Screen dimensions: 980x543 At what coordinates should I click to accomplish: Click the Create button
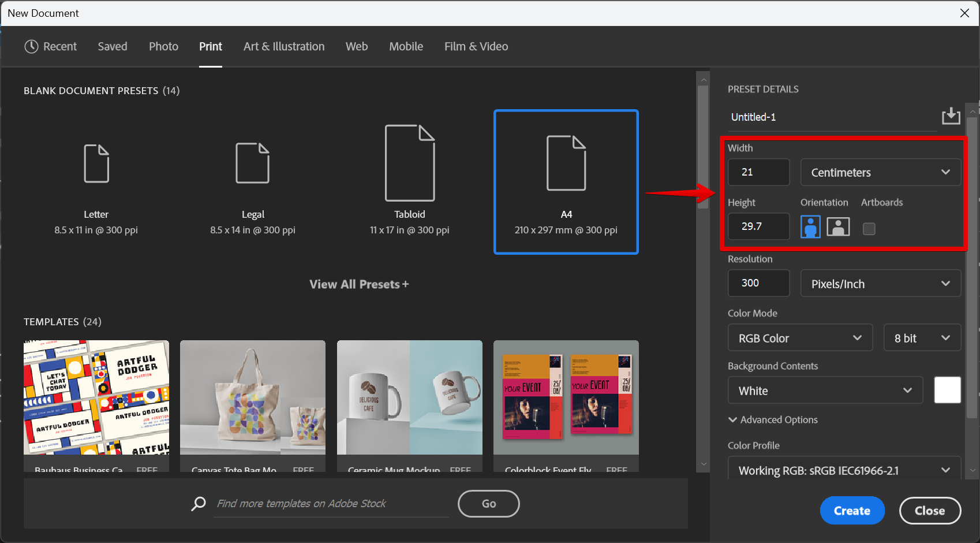(x=852, y=511)
